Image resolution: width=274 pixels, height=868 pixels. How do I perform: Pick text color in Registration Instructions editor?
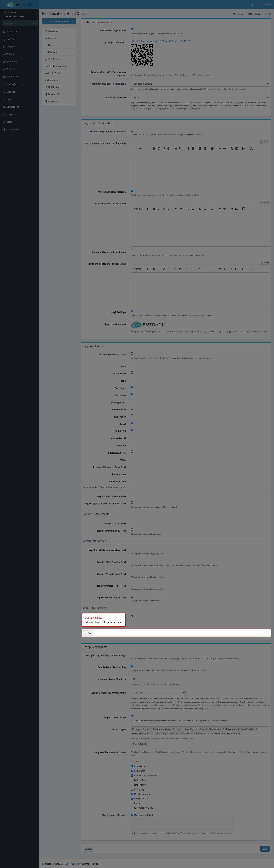pos(176,149)
